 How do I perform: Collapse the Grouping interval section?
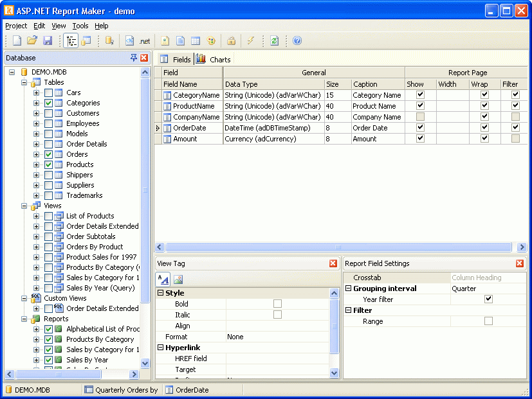pos(348,288)
